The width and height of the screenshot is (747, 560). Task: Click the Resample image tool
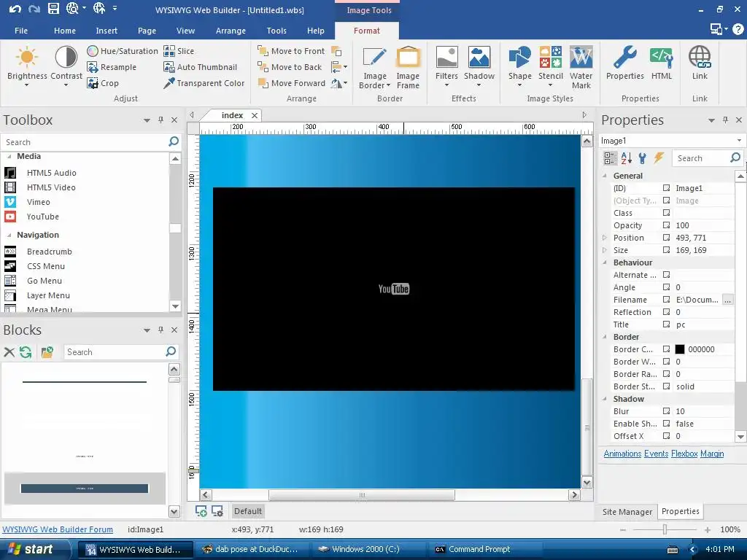(x=112, y=67)
